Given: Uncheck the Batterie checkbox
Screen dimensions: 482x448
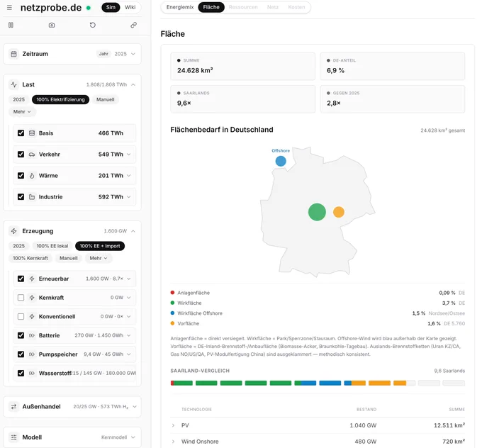Looking at the screenshot, I should pyautogui.click(x=21, y=335).
